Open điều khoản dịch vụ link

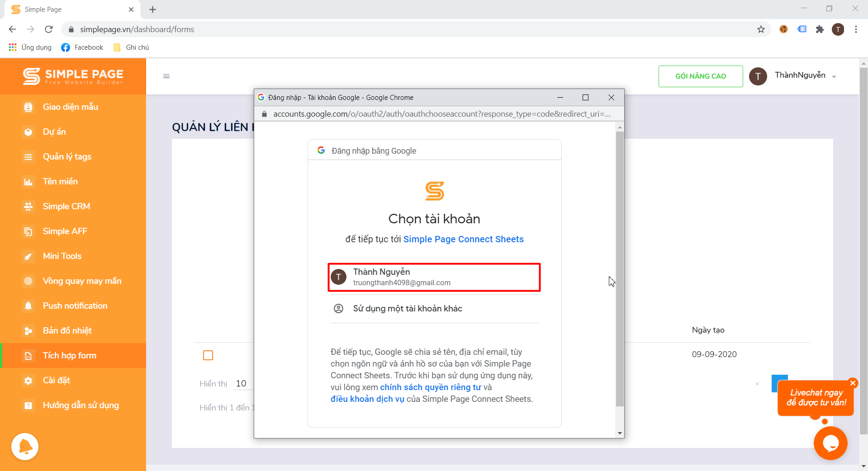point(367,399)
